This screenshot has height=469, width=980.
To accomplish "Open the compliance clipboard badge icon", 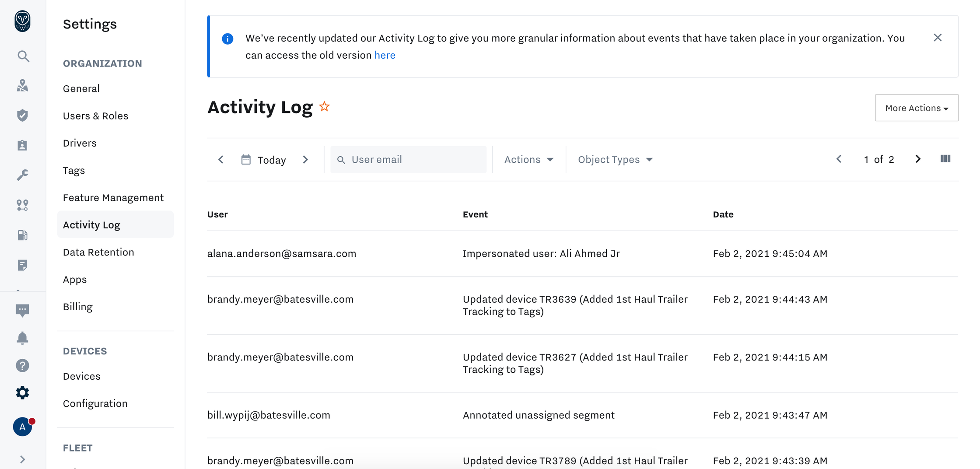I will click(x=22, y=145).
